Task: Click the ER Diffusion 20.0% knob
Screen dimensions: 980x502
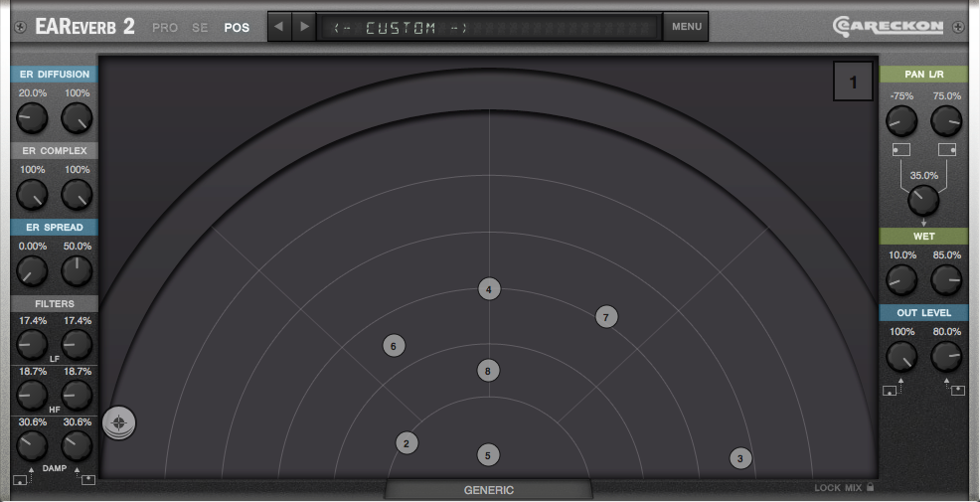Action: 32,118
